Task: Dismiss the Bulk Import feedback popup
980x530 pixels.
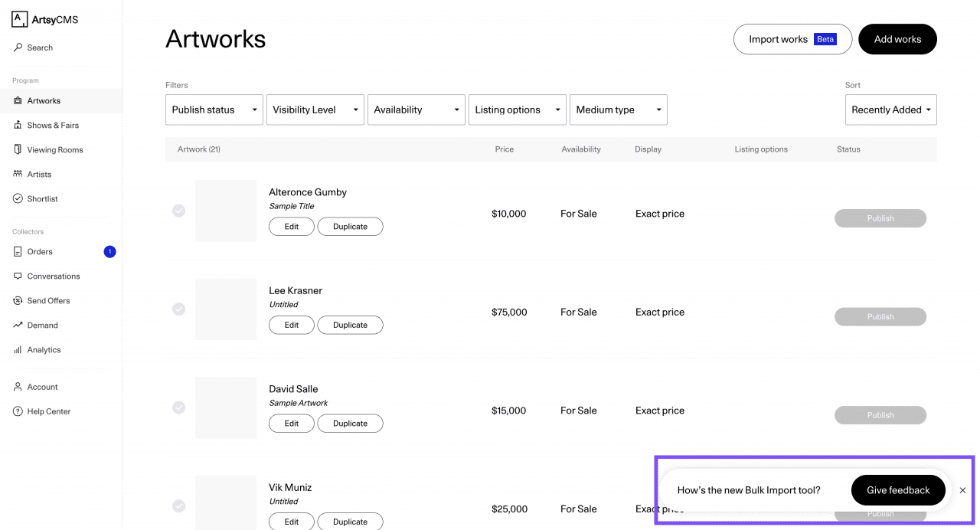Action: 962,490
